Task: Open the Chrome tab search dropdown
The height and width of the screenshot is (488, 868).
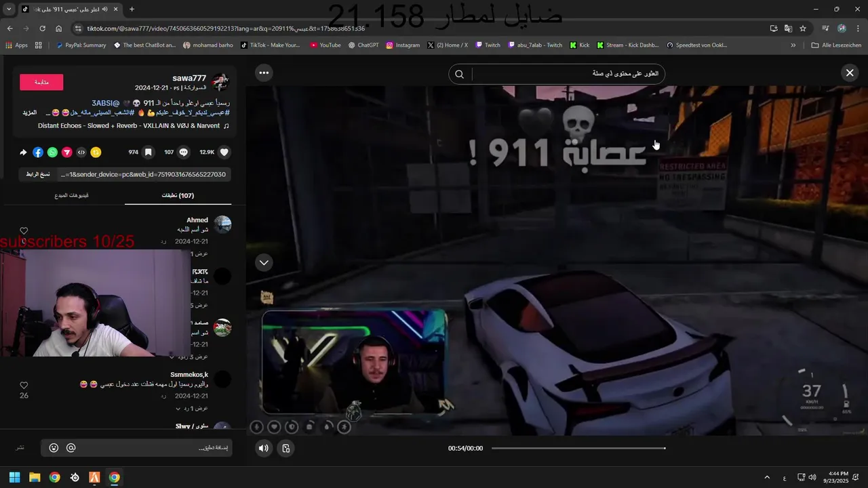Action: point(9,9)
